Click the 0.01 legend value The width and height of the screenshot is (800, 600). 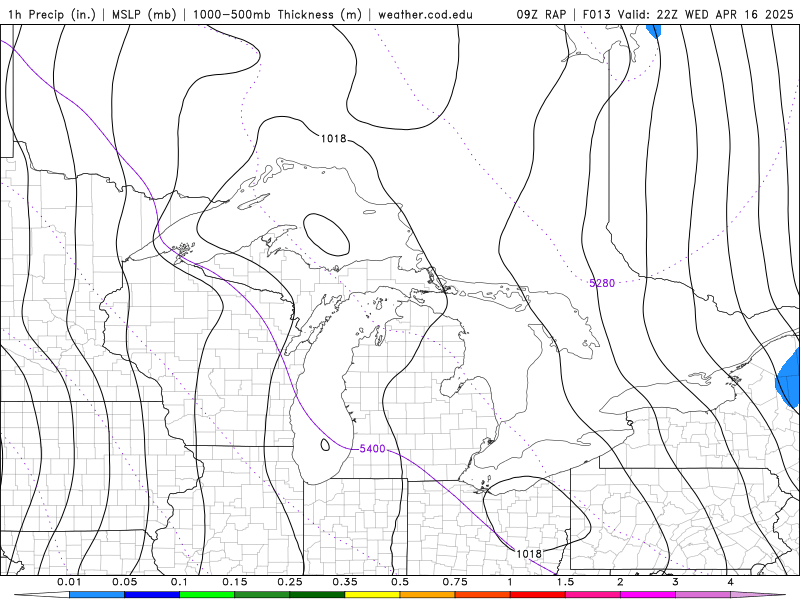(x=69, y=582)
